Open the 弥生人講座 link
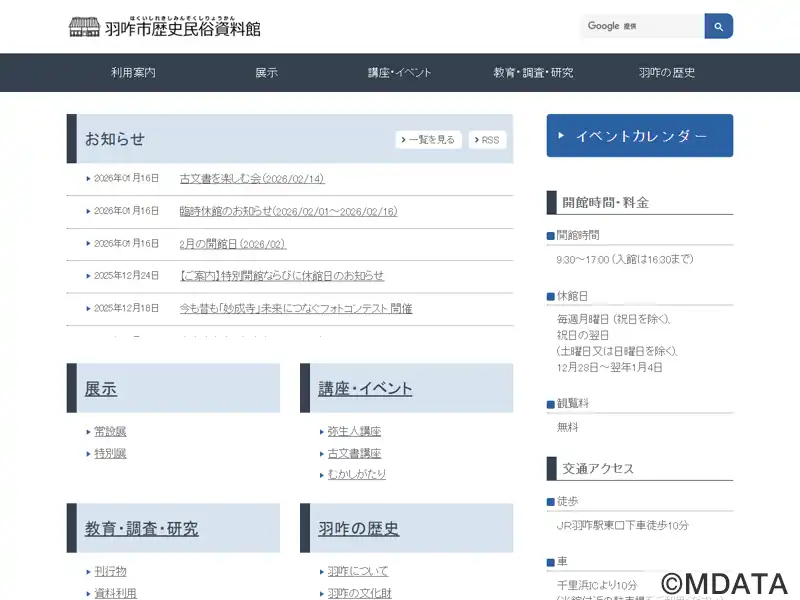Viewport: 800px width, 600px height. tap(354, 432)
